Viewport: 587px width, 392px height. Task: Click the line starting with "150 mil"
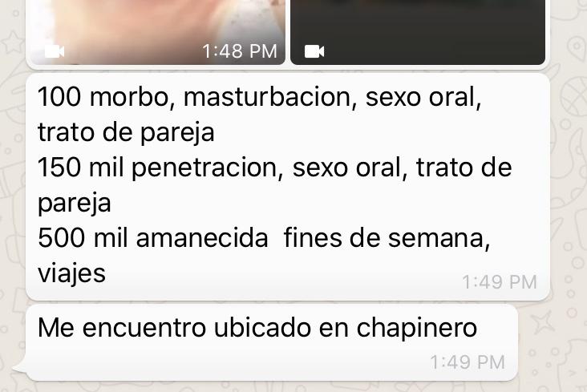click(275, 168)
